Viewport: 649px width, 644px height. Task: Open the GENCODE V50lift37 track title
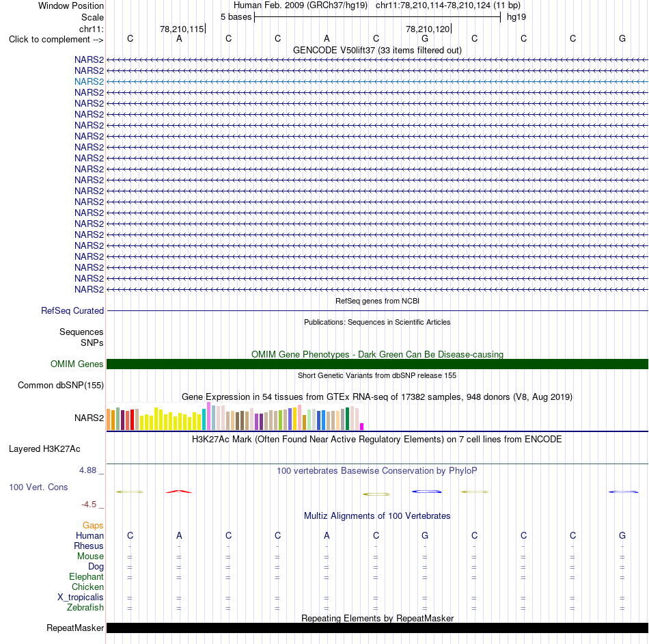point(377,50)
